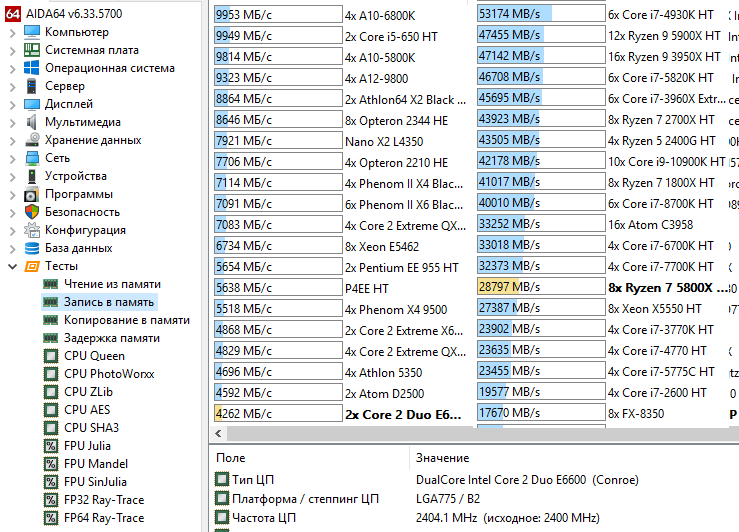Expand the Системная плата tree node
The width and height of the screenshot is (739, 532).
click(x=13, y=50)
